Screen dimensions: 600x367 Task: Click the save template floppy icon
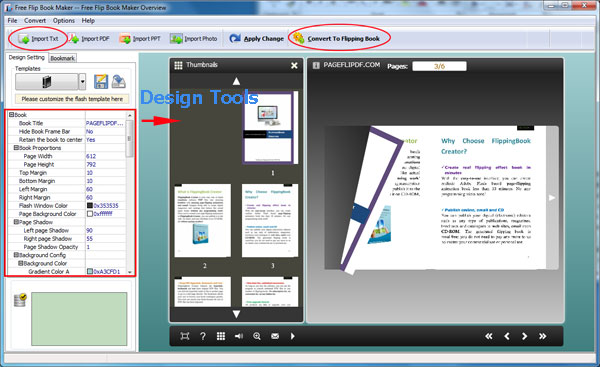(101, 82)
